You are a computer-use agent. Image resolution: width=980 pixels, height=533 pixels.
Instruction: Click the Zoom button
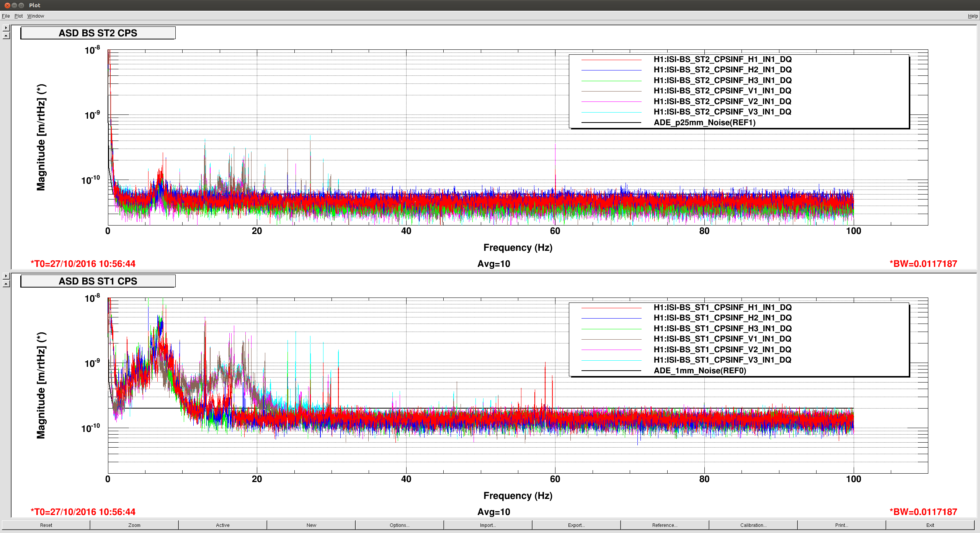(134, 525)
